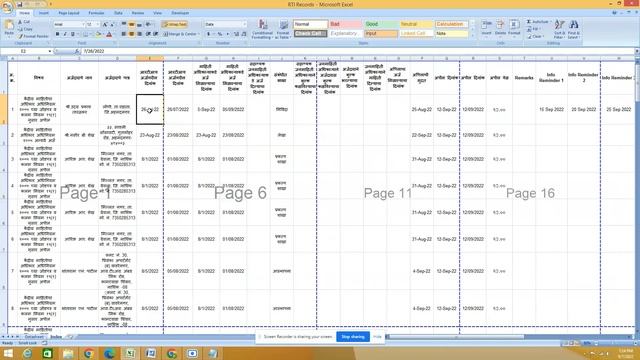Screen dimensions: 640x360
Task: Increase font size with Grow Font icon
Action: [105, 24]
